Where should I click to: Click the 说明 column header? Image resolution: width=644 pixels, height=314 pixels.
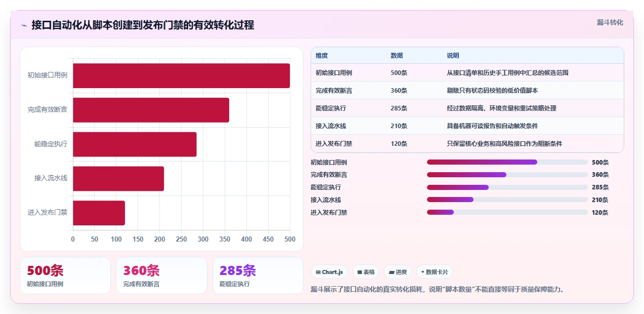pos(453,56)
